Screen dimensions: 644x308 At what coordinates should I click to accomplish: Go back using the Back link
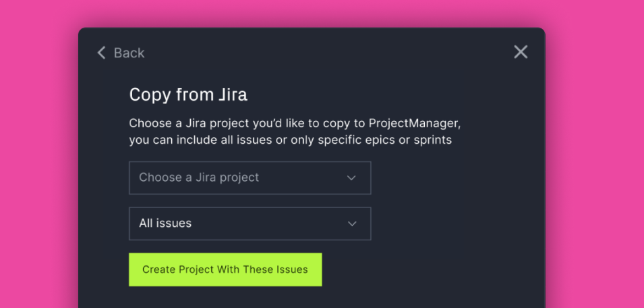(x=121, y=53)
